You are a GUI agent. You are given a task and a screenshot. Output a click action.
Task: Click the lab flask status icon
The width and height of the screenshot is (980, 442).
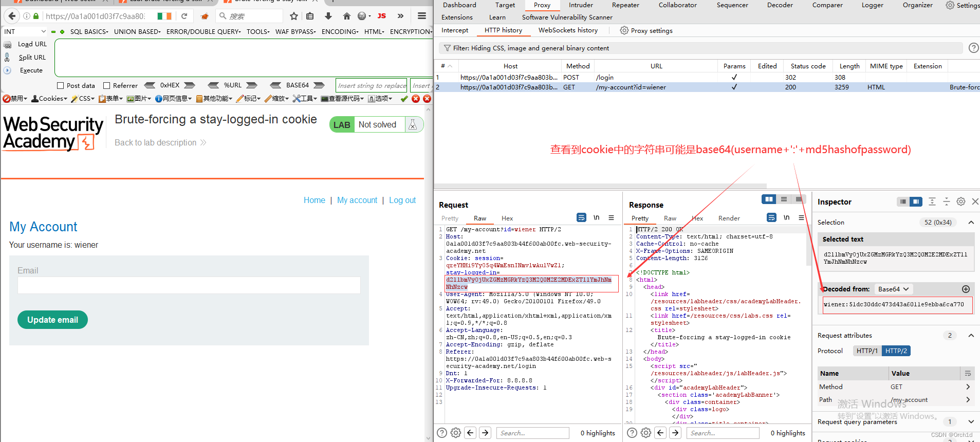pyautogui.click(x=413, y=124)
